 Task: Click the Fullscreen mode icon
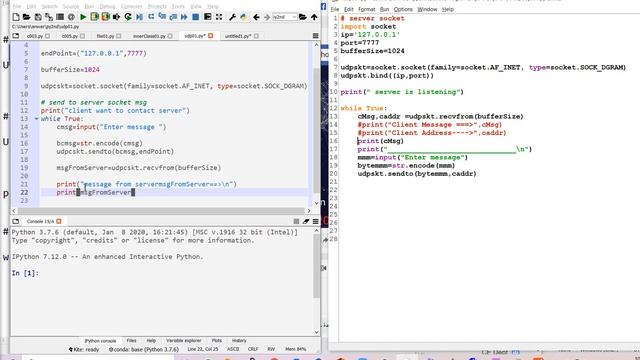click(x=219, y=17)
